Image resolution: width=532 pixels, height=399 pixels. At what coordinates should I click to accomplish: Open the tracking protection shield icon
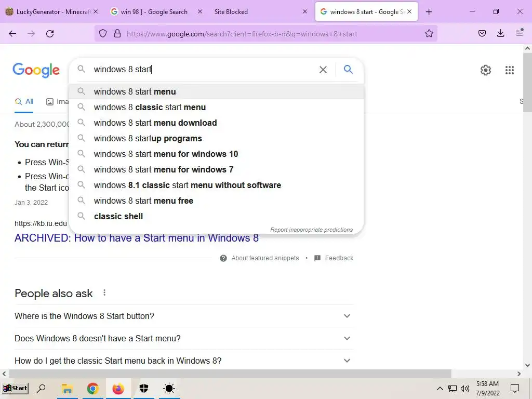click(x=103, y=33)
